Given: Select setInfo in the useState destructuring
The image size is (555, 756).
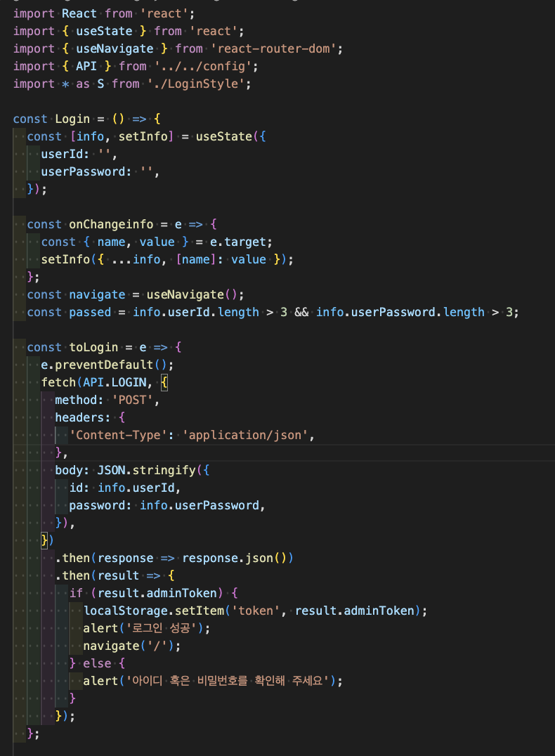Looking at the screenshot, I should pyautogui.click(x=143, y=136).
